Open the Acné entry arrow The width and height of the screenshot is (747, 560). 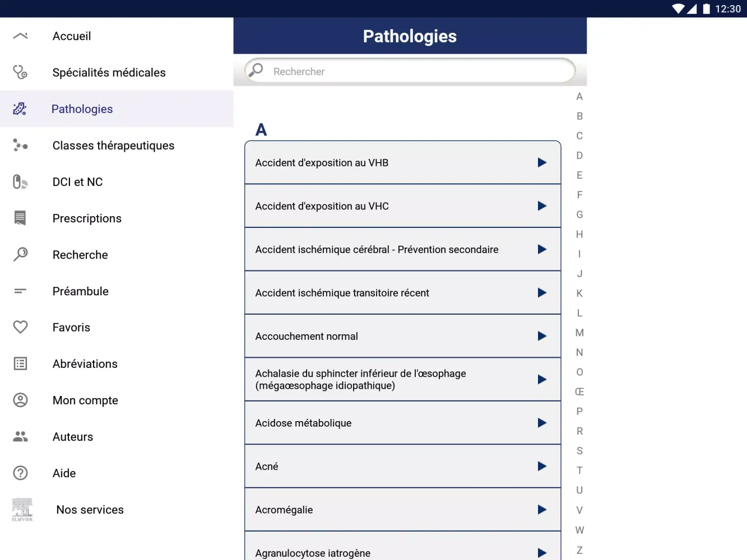(541, 466)
